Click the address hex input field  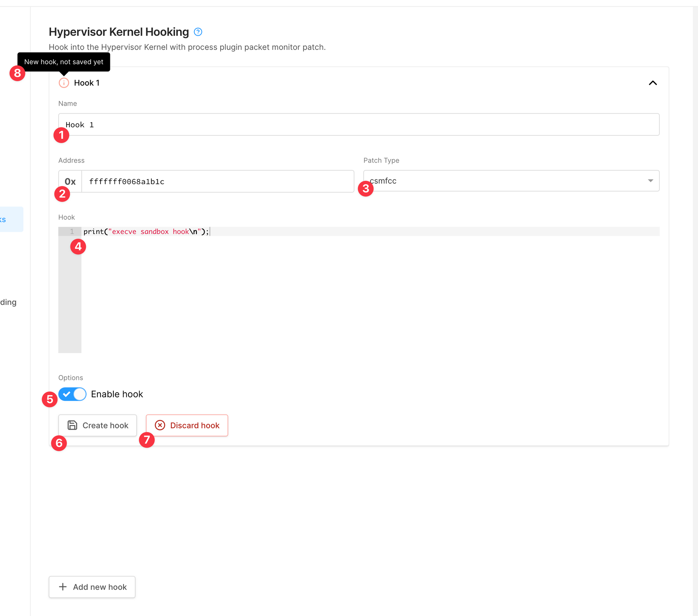click(x=217, y=181)
